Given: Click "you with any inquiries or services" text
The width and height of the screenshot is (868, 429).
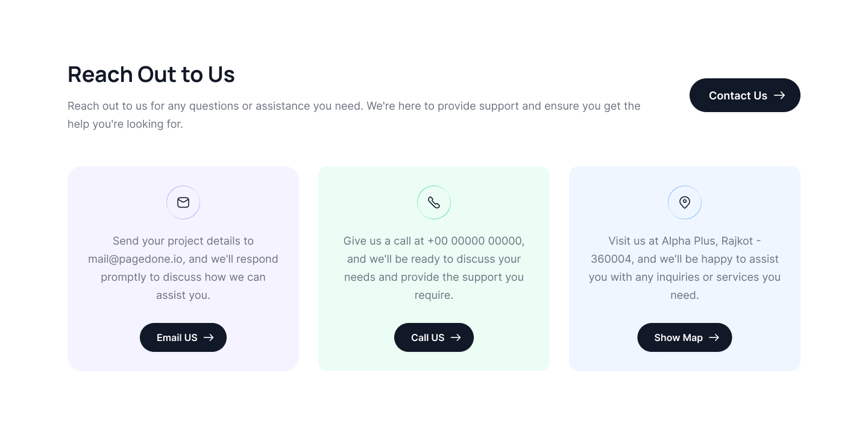Looking at the screenshot, I should 675,277.
